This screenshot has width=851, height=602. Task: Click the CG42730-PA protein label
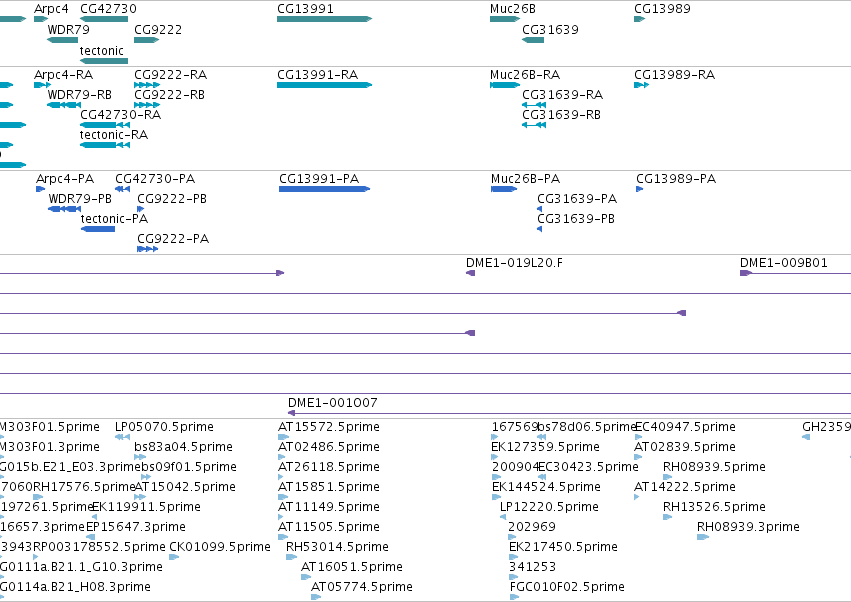pos(155,179)
